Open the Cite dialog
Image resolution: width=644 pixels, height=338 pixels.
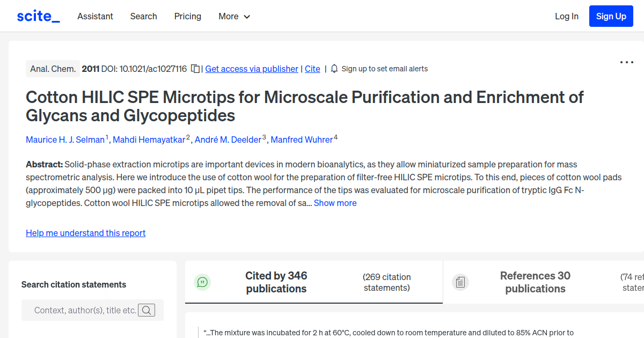[x=312, y=69]
